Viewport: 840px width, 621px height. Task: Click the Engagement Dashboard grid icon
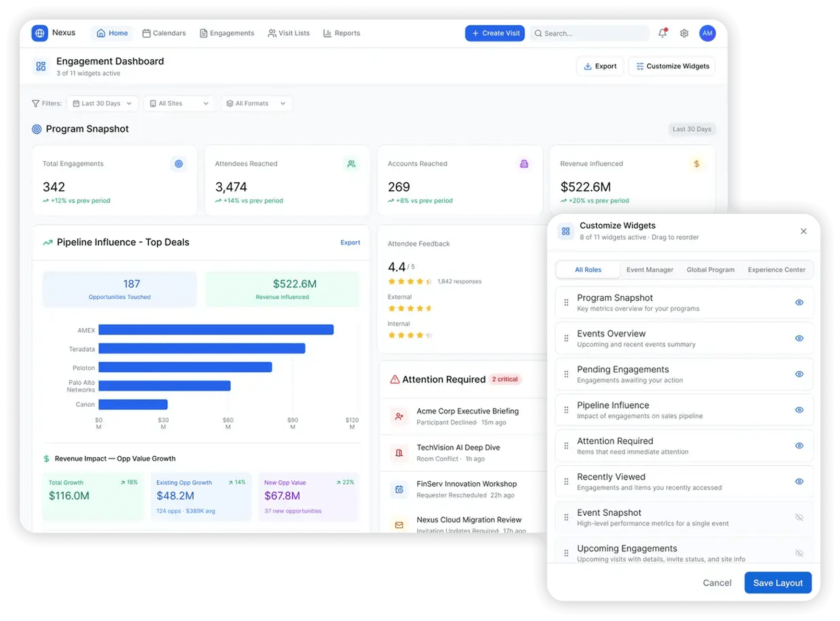click(x=41, y=66)
